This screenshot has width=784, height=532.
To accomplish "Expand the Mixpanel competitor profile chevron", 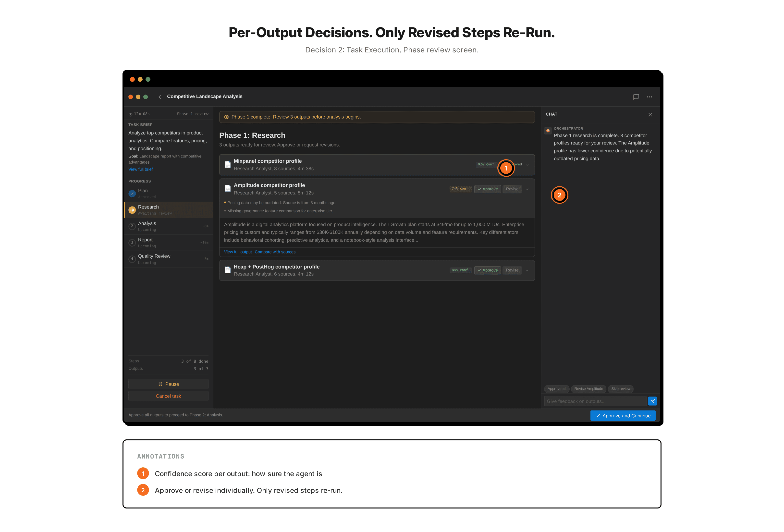I will [x=527, y=165].
